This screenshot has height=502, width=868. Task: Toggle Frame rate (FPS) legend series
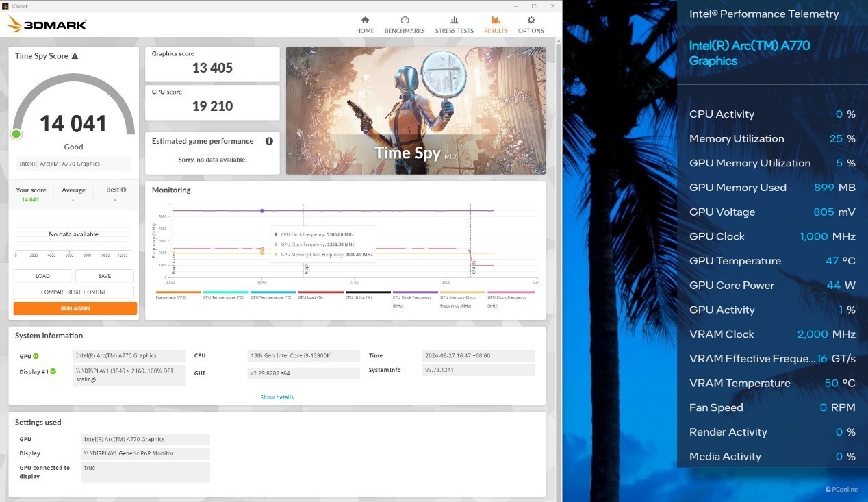[x=178, y=295]
